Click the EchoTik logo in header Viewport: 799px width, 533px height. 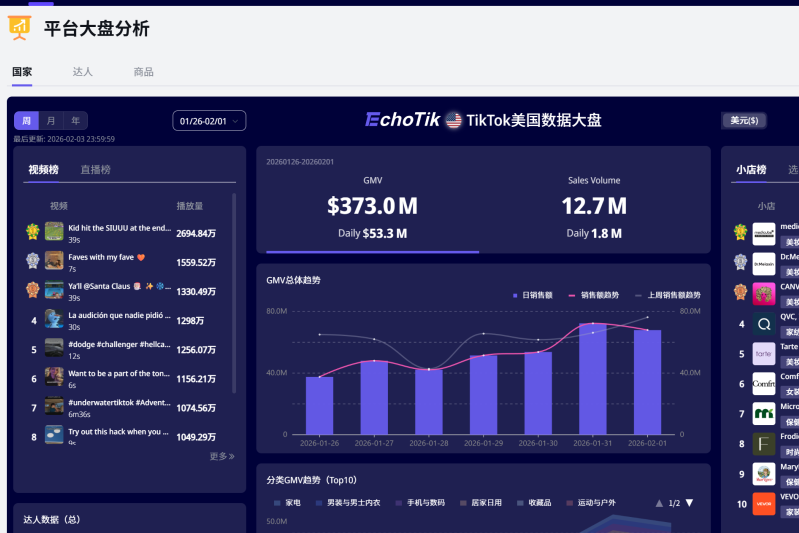tap(402, 120)
